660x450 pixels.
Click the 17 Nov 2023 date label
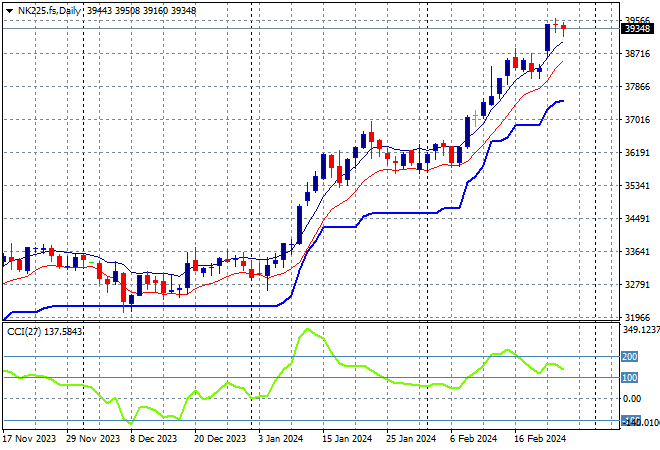(29, 439)
